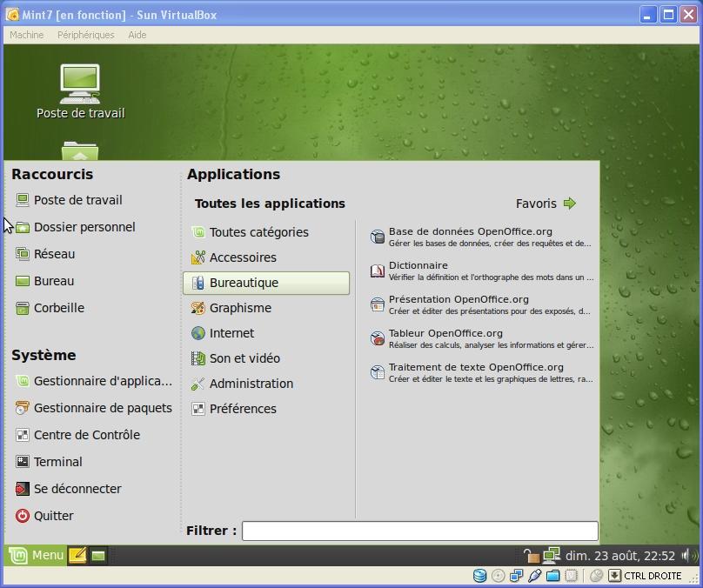Select Toutes catégories category
Screen dimensions: 703x588
[x=266, y=232]
